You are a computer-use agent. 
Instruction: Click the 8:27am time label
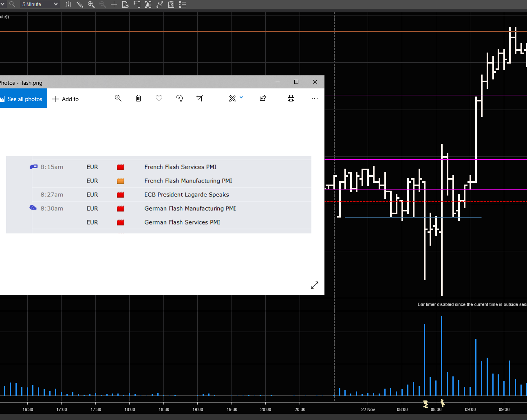(x=52, y=195)
